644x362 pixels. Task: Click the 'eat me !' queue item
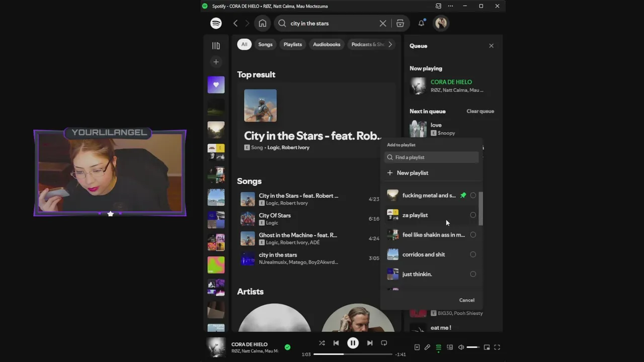pyautogui.click(x=452, y=328)
